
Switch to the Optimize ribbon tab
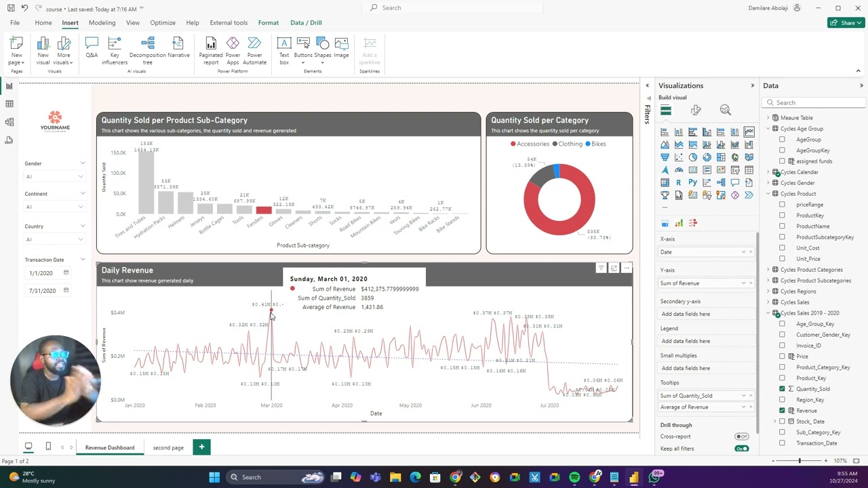click(x=163, y=22)
